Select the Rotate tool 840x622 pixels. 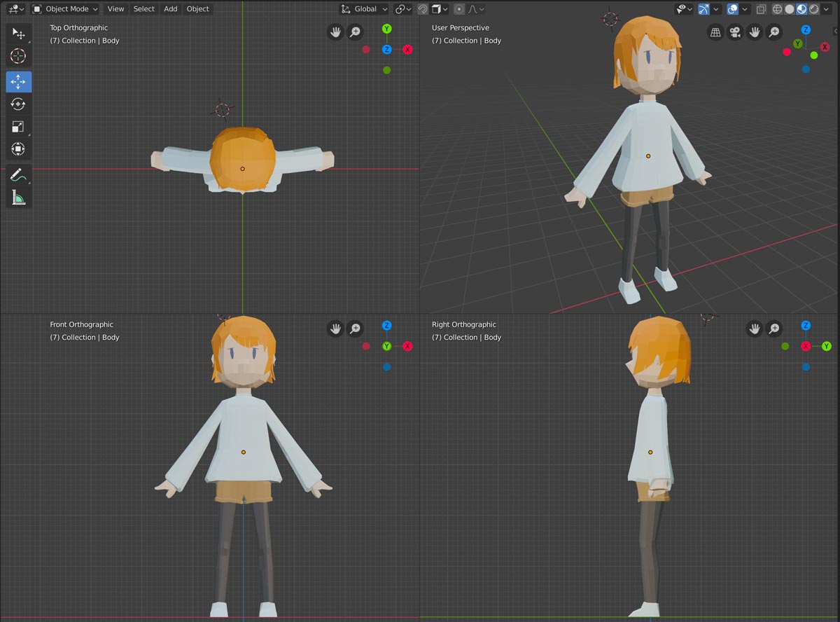[x=18, y=104]
